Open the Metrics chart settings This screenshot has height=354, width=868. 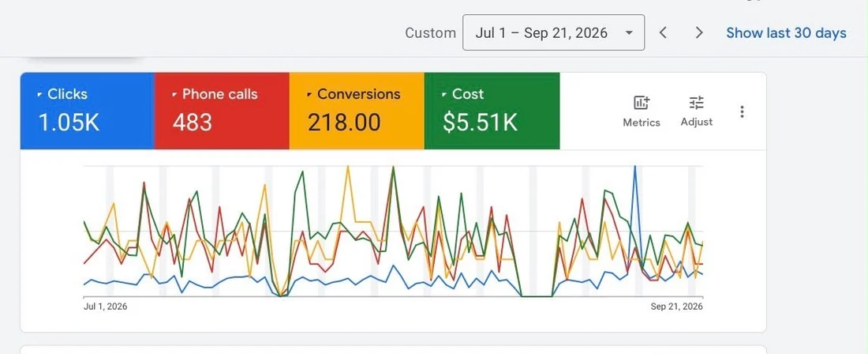[641, 111]
